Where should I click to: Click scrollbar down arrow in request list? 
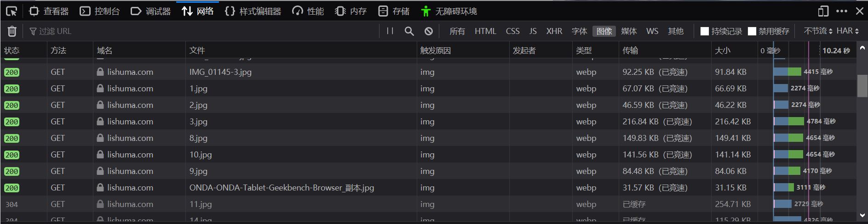pos(862,215)
